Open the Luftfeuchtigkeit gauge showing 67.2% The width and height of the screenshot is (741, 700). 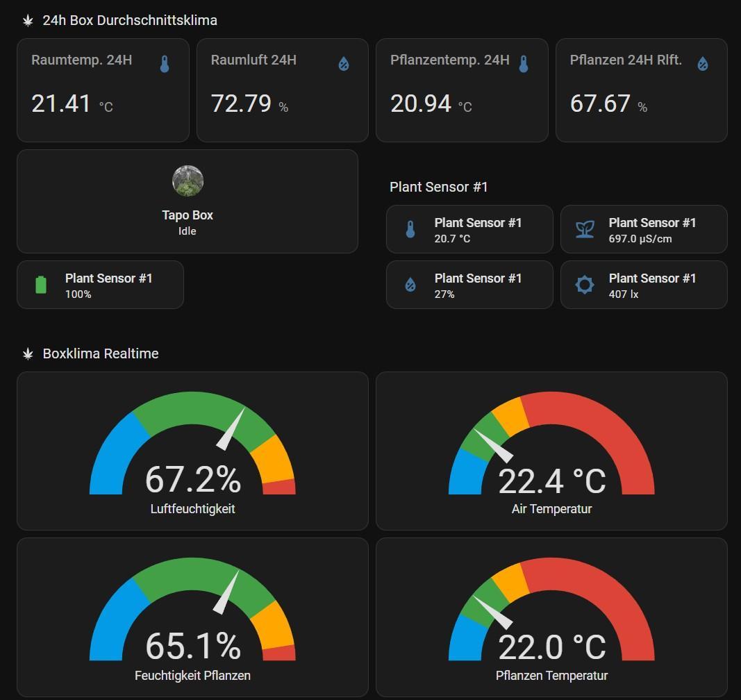tap(192, 451)
